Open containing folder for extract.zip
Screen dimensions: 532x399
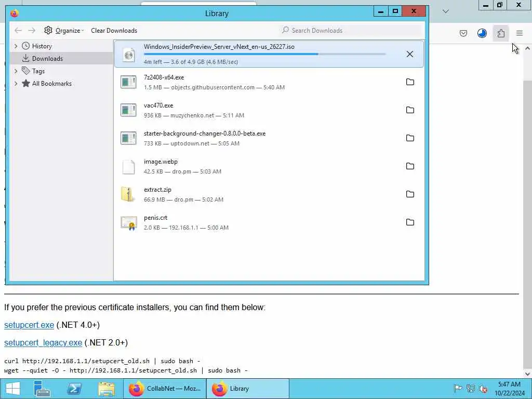tap(410, 194)
